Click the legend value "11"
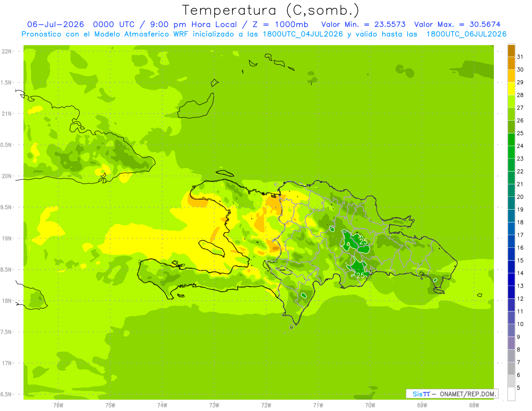This screenshot has height=411, width=532. tap(520, 311)
